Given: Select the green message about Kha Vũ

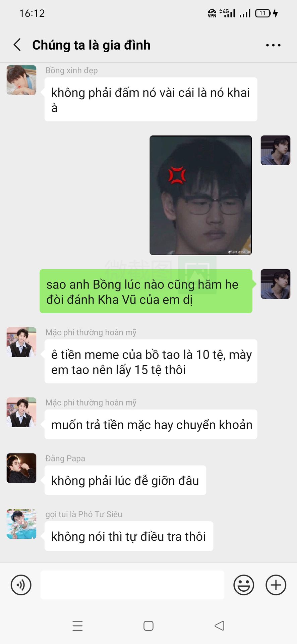Looking at the screenshot, I should click(x=146, y=291).
